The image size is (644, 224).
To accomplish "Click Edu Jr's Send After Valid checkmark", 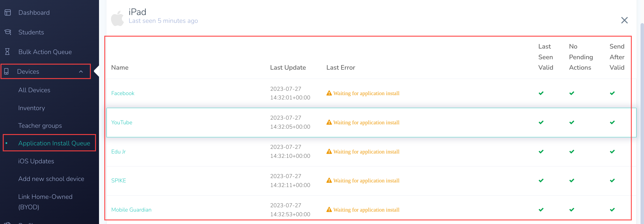I will click(x=612, y=151).
